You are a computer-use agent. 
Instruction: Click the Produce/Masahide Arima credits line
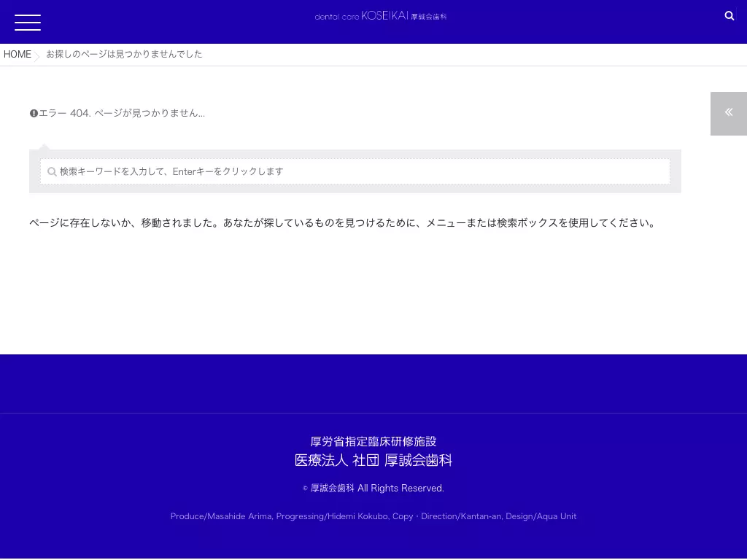click(373, 516)
